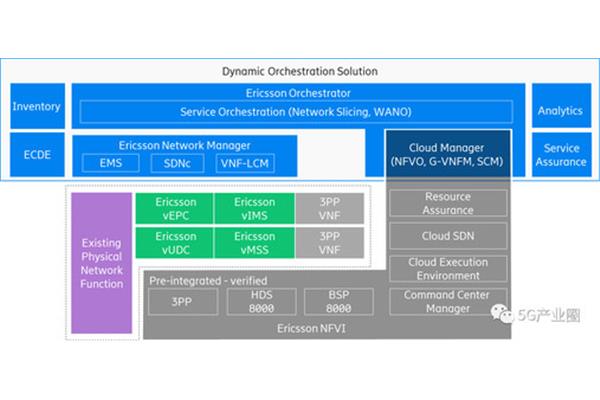Select the Service Assurance block
The height and width of the screenshot is (400, 600).
click(x=561, y=155)
